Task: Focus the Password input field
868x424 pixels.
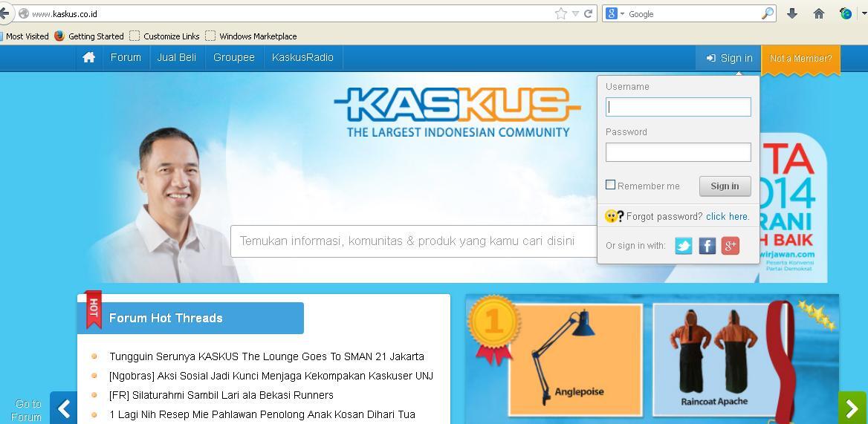Action: click(x=678, y=152)
